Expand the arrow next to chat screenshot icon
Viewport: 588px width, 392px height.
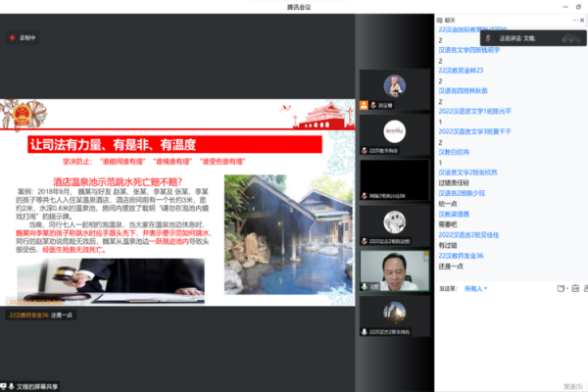(x=567, y=288)
